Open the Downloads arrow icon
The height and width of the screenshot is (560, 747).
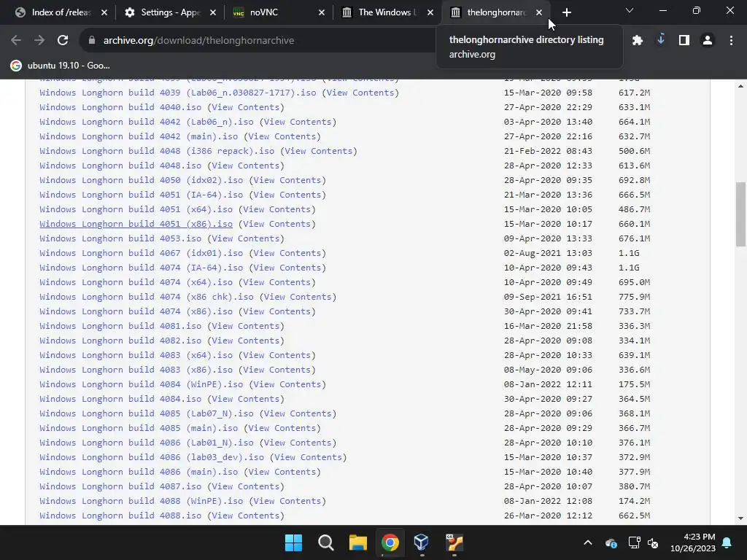click(661, 41)
